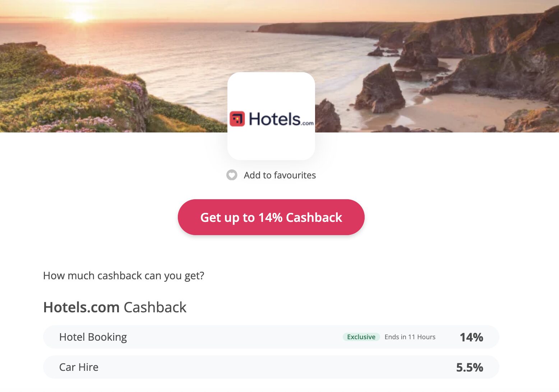Click the Add to favourites text link

tap(280, 175)
